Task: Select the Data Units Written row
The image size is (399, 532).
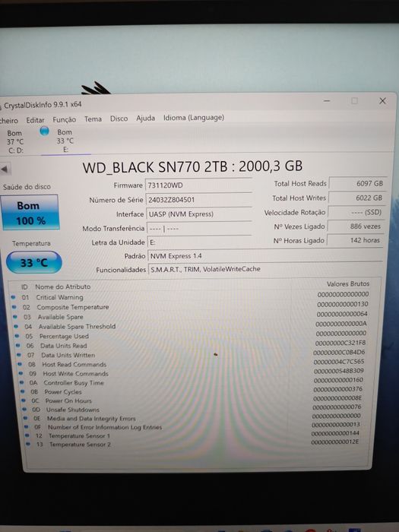Action: pos(192,354)
